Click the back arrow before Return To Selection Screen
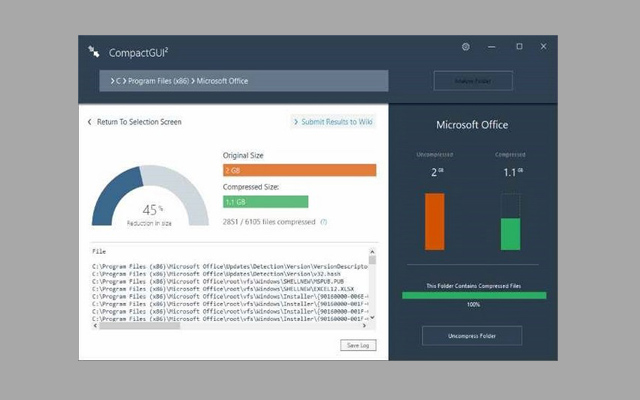This screenshot has width=640, height=400. point(87,122)
